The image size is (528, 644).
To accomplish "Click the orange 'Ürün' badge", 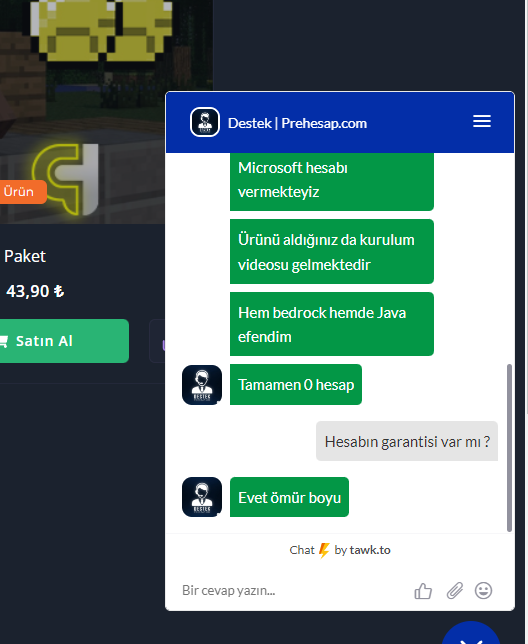I will (x=23, y=192).
